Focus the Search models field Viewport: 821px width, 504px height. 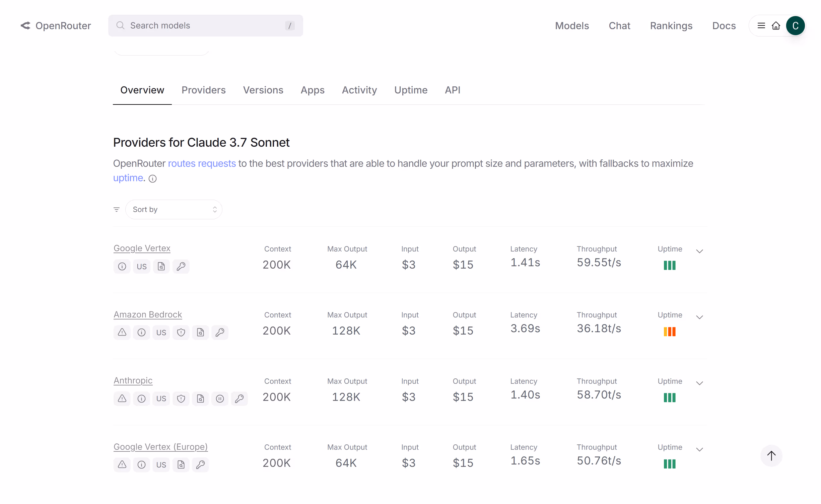coord(205,26)
